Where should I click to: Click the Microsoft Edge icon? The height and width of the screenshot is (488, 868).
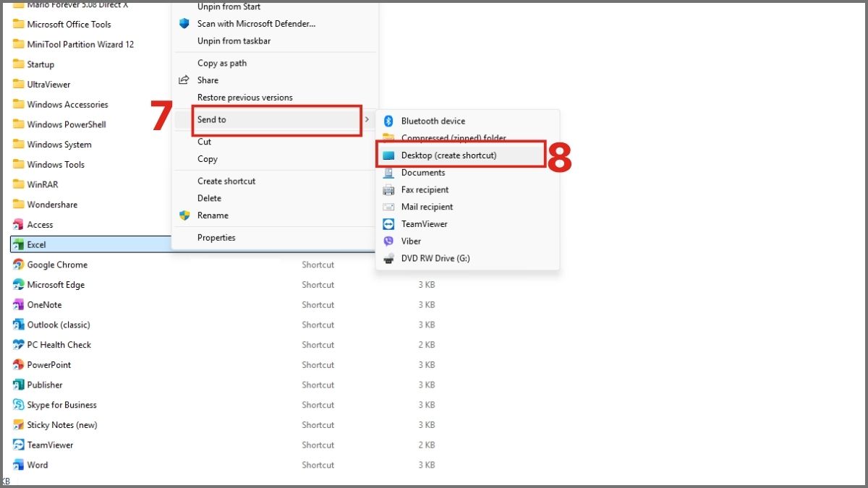(x=19, y=285)
